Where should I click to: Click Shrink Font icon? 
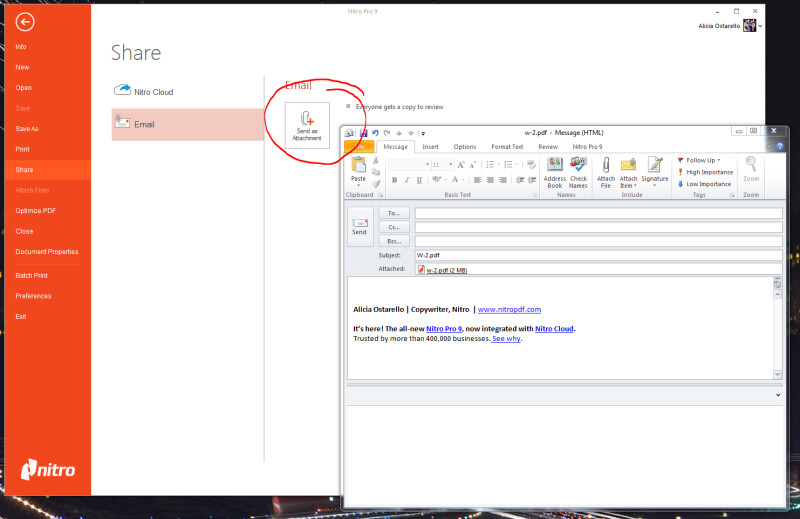coord(472,164)
